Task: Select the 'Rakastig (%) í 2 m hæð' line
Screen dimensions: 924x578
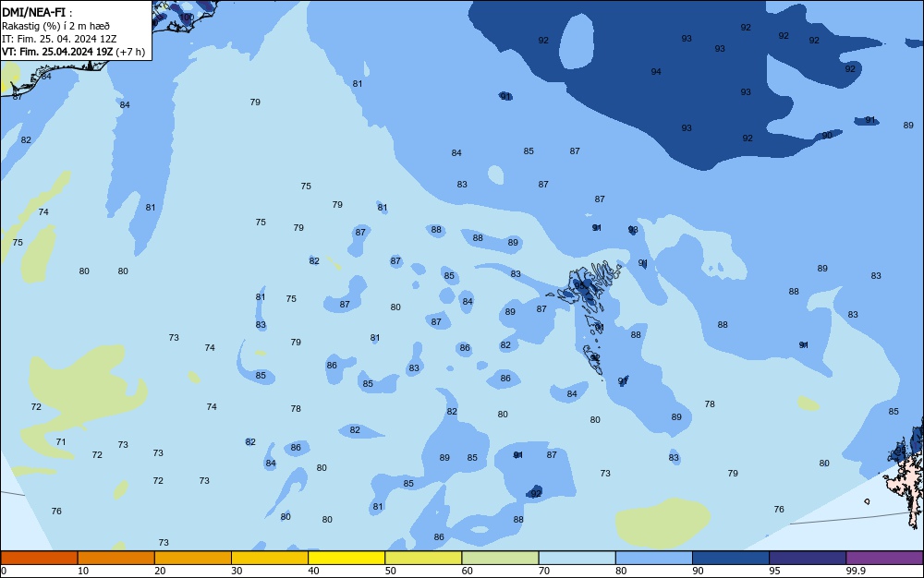Action: 55,26
